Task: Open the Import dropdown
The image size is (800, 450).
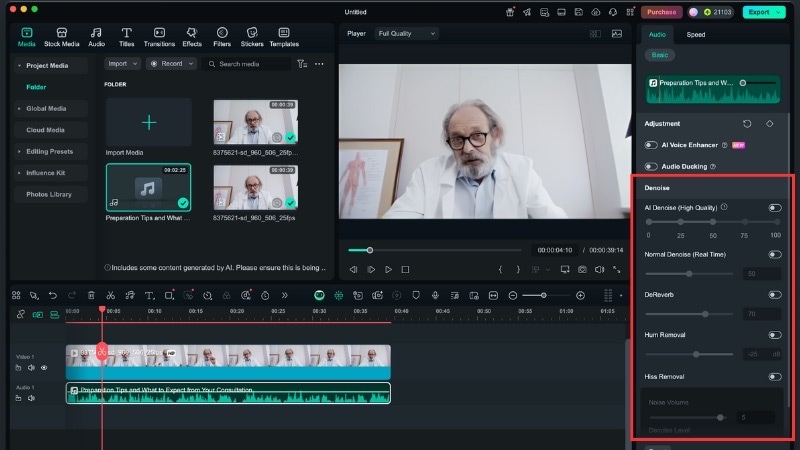Action: (x=122, y=64)
